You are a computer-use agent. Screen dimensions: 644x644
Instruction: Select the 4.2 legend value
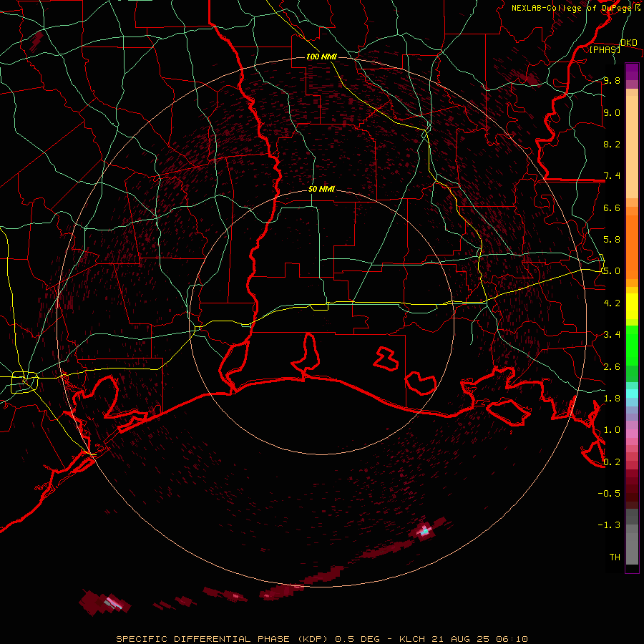(x=612, y=303)
